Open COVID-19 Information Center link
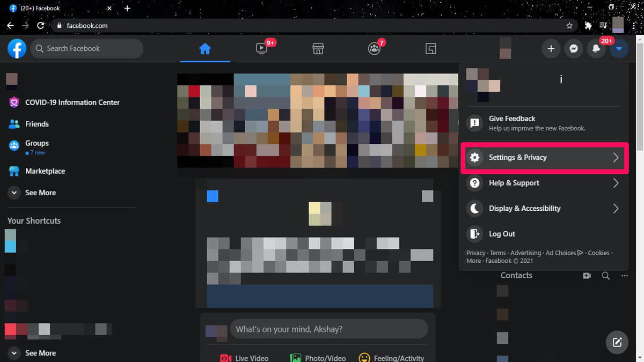Screen dimensions: 644x362 pyautogui.click(x=72, y=102)
